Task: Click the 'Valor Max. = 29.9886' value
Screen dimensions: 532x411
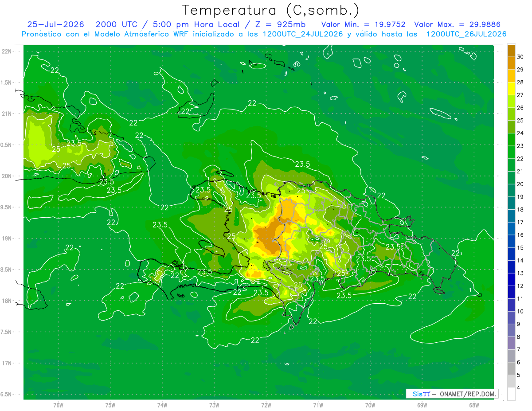Action: 457,24
